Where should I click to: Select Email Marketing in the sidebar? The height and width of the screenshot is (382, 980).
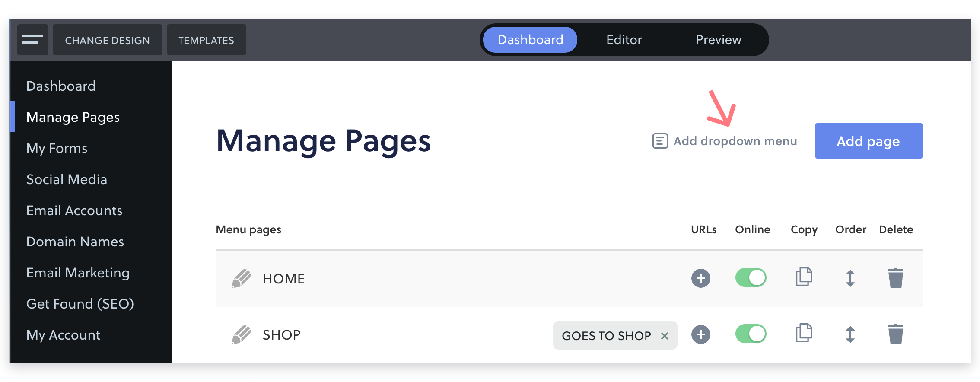pyautogui.click(x=78, y=273)
